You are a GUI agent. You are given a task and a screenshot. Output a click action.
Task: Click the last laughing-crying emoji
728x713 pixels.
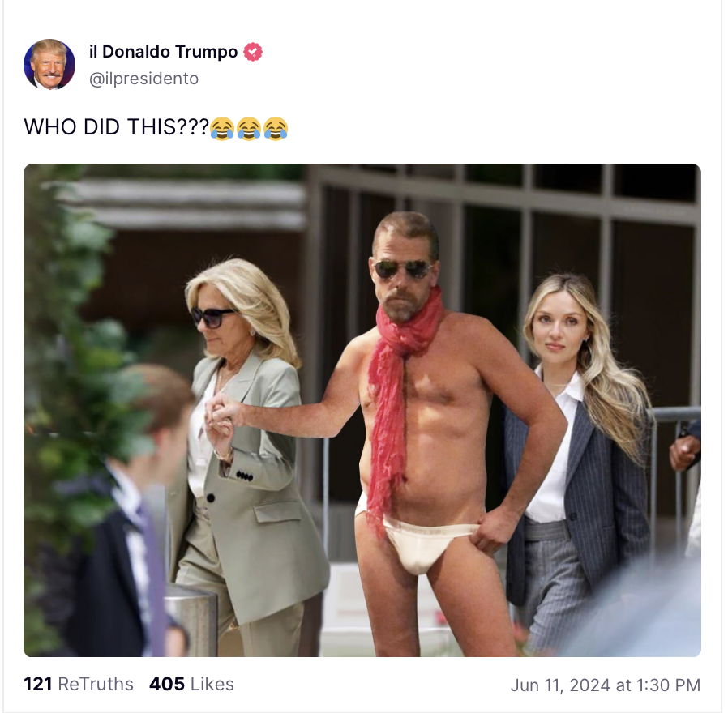(x=276, y=129)
